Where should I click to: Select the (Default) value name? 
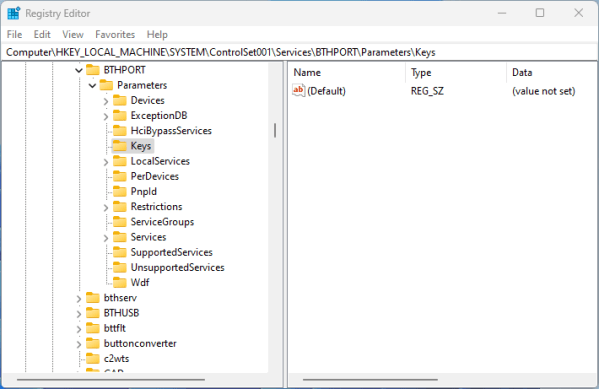pyautogui.click(x=326, y=91)
